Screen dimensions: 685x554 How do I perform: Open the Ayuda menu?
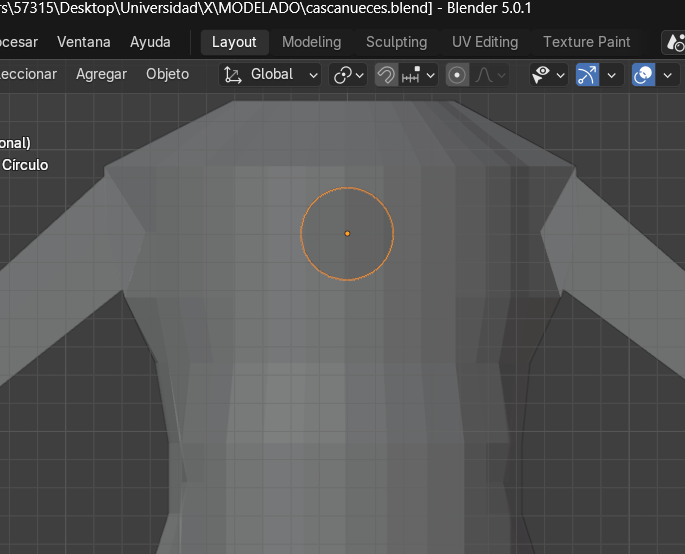(150, 42)
